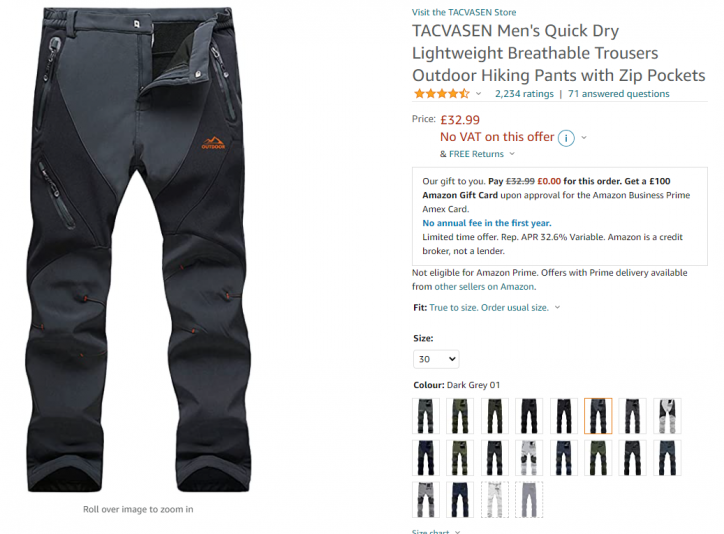Select the light grey swatch in second row
The image size is (724, 534).
pos(529,458)
